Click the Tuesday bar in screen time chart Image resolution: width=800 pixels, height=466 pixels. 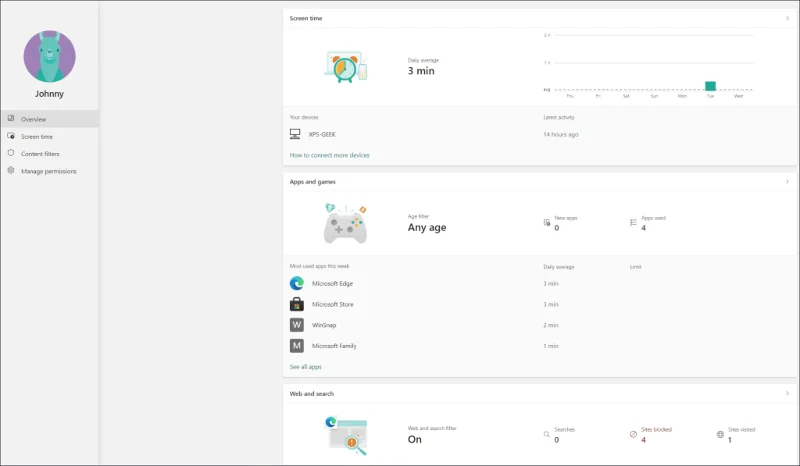710,86
